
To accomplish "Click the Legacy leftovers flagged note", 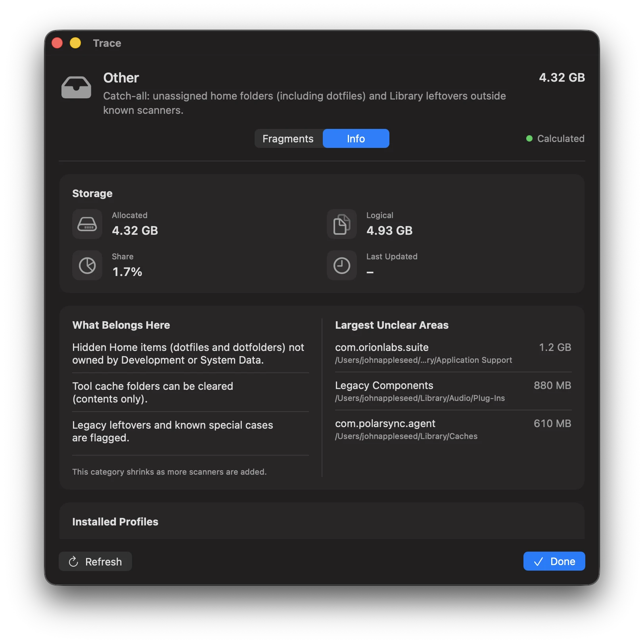I will coord(172,431).
